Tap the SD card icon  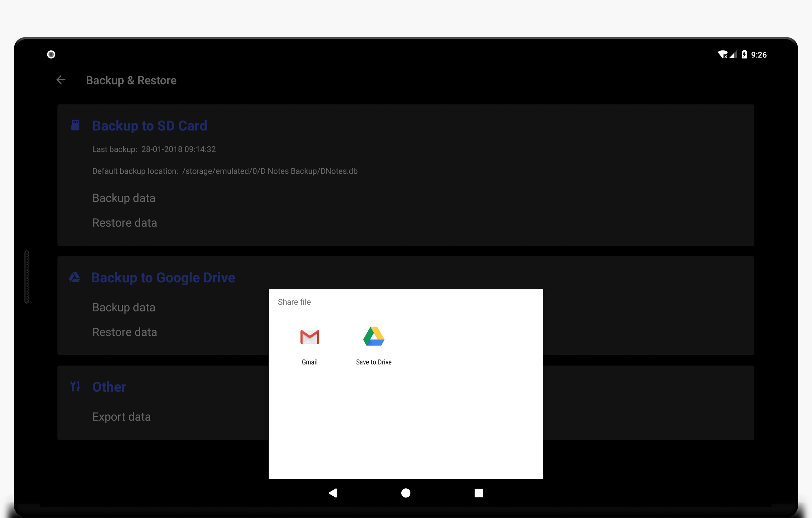pyautogui.click(x=75, y=125)
